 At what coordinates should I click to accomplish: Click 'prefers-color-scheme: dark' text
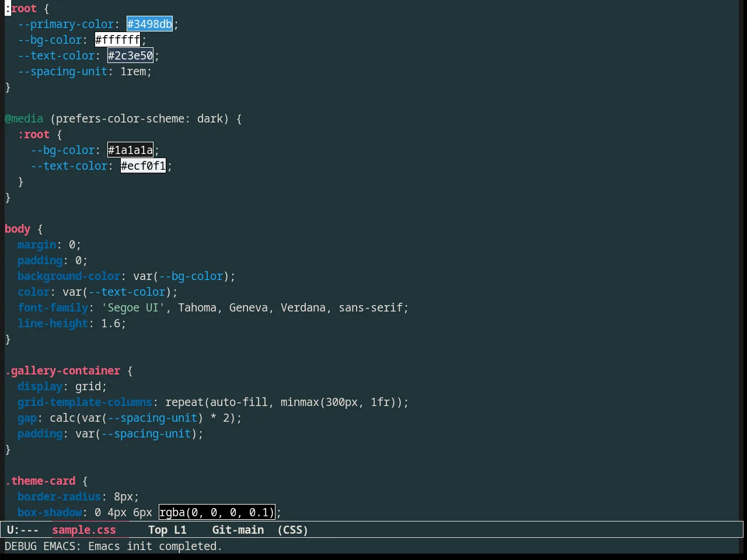point(139,118)
